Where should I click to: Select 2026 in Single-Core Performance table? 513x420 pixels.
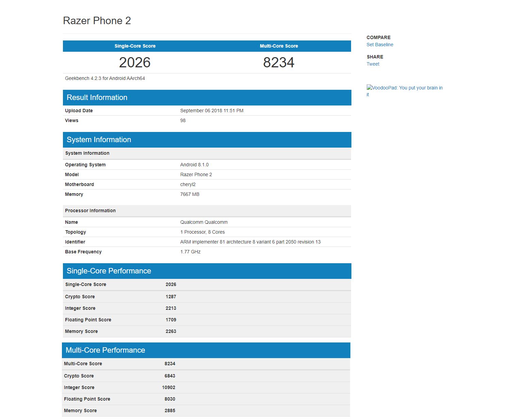coord(171,284)
